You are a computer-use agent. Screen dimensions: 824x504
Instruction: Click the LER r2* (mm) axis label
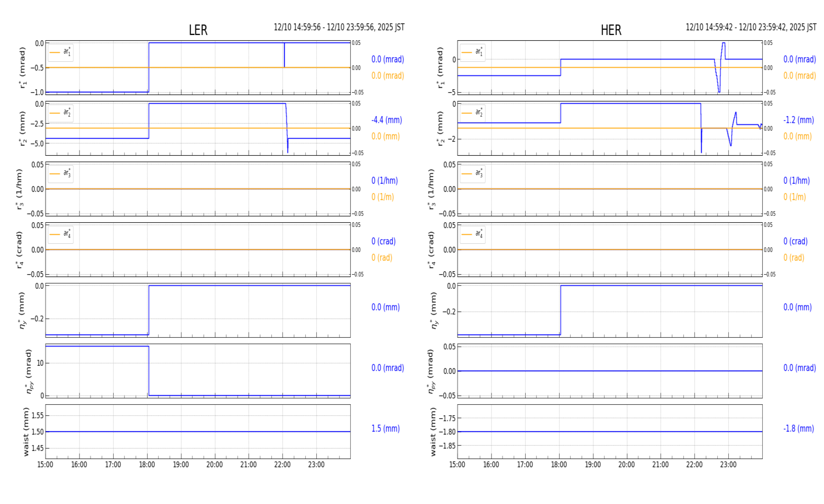pyautogui.click(x=23, y=128)
